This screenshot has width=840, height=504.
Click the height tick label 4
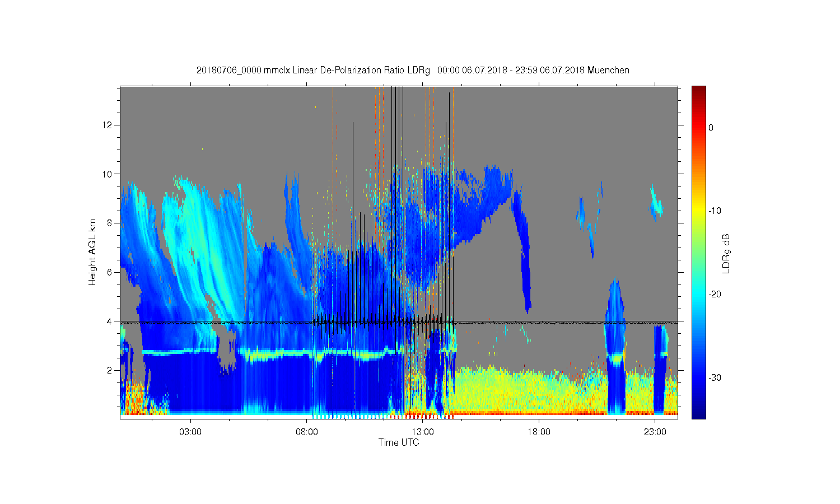(x=111, y=321)
